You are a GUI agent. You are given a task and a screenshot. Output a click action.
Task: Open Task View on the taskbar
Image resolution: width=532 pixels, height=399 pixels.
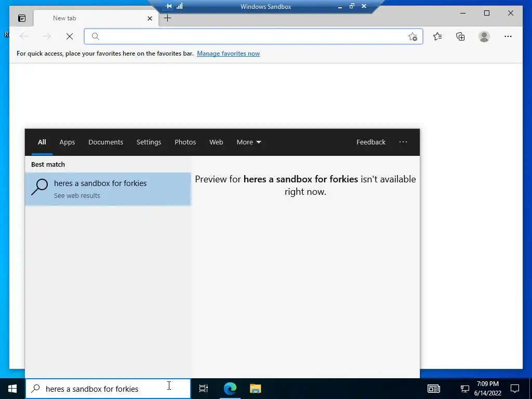tap(203, 389)
